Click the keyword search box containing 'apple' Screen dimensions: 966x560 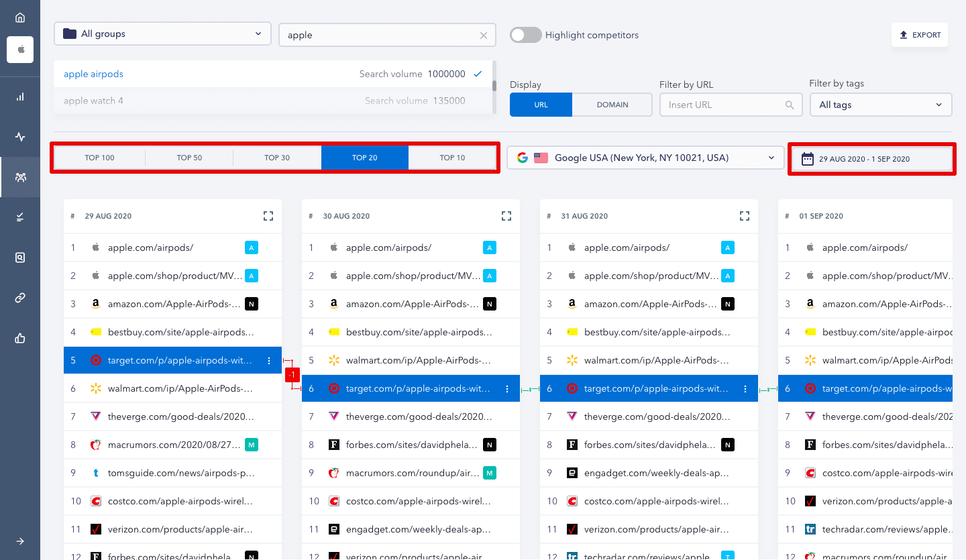387,36
